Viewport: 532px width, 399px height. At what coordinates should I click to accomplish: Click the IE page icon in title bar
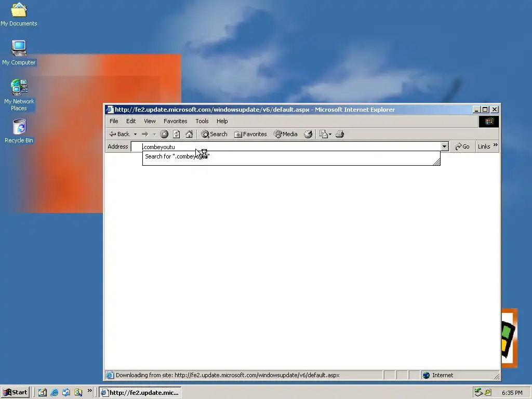109,110
